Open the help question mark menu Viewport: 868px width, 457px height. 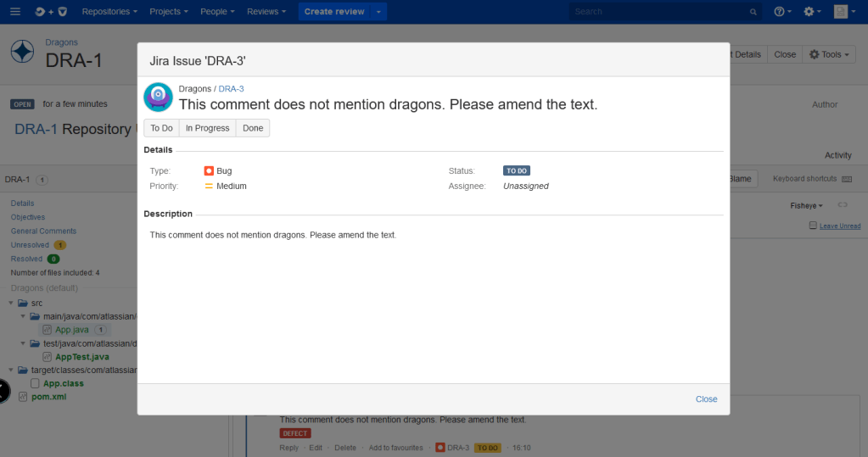coord(782,12)
